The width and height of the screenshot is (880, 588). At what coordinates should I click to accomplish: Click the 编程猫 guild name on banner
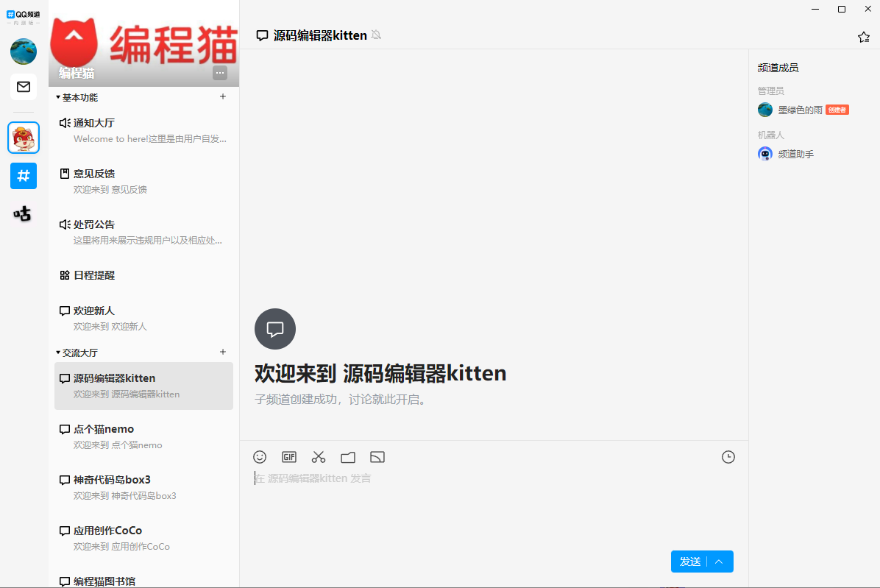[x=77, y=73]
